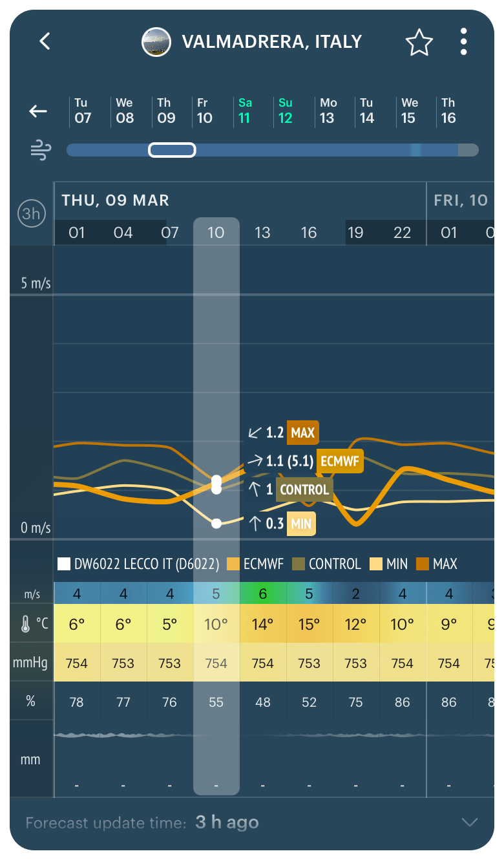The width and height of the screenshot is (504, 860).
Task: Open the three-dot overflow menu
Action: [463, 41]
